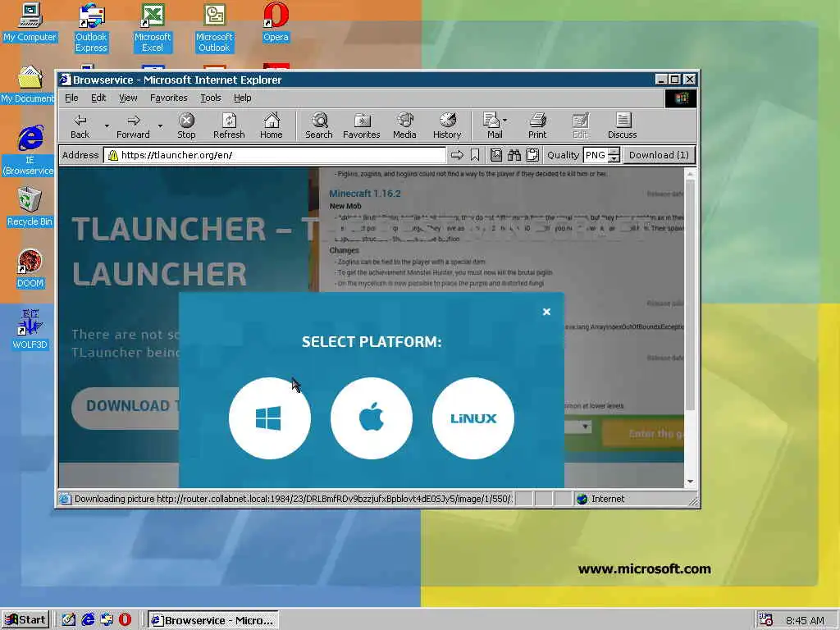Select the Outlook Express desktop icon
Screen dimensions: 840x630
pyautogui.click(x=91, y=28)
